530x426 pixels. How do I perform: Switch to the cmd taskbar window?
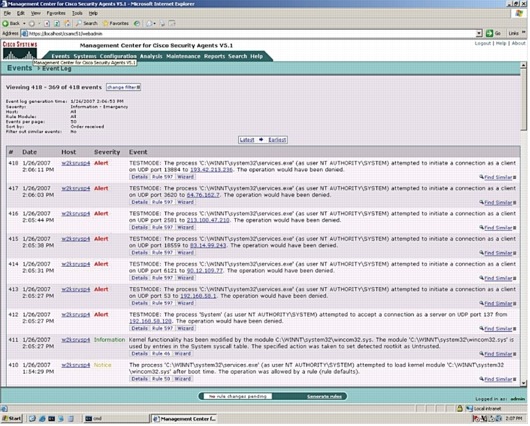point(116,419)
